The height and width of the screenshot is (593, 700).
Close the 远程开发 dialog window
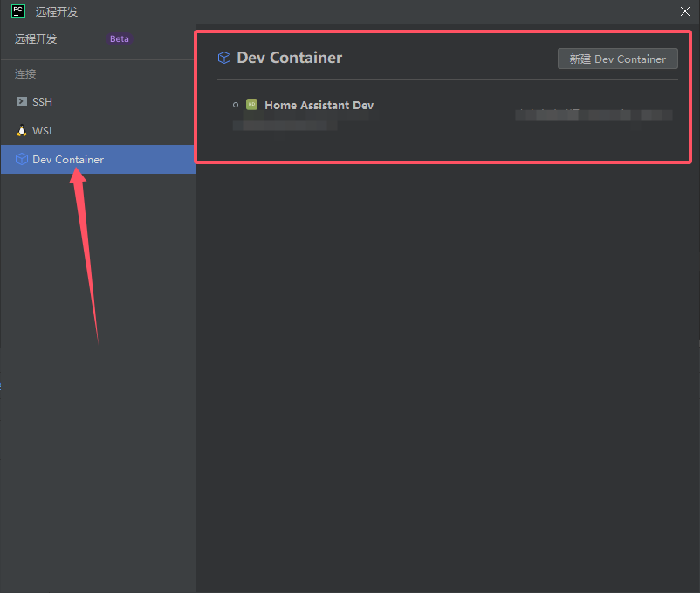685,11
